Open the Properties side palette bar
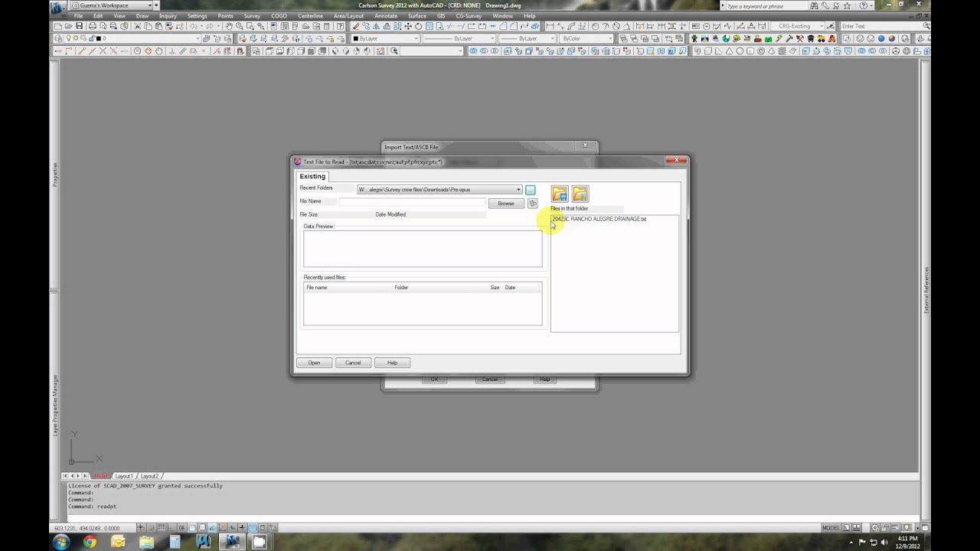980x551 pixels. 55,174
